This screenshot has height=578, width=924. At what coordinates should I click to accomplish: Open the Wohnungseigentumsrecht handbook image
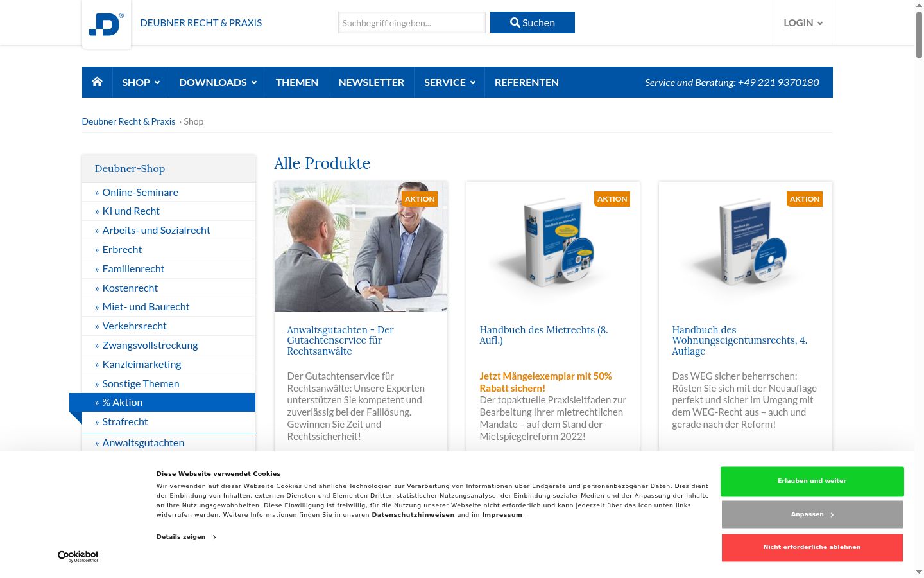coord(746,247)
